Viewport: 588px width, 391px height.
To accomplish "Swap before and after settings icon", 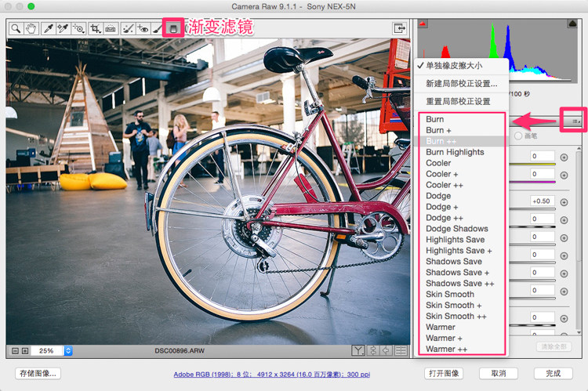I will [x=373, y=350].
